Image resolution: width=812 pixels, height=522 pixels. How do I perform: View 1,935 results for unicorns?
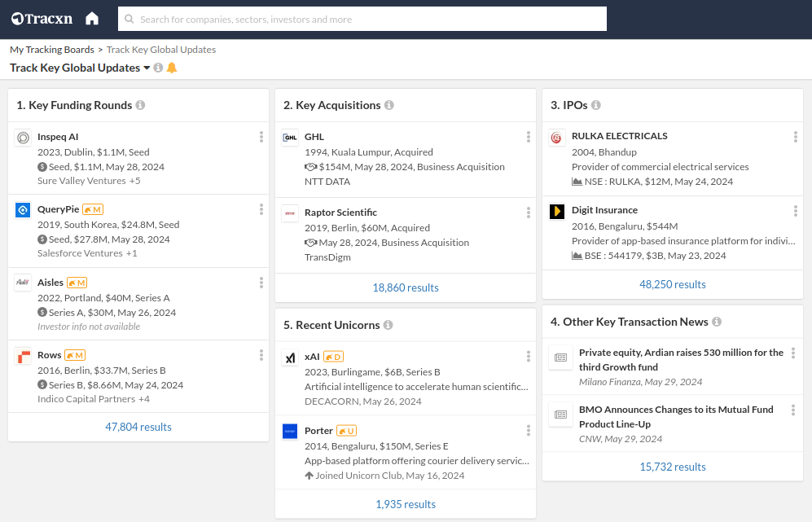(406, 504)
